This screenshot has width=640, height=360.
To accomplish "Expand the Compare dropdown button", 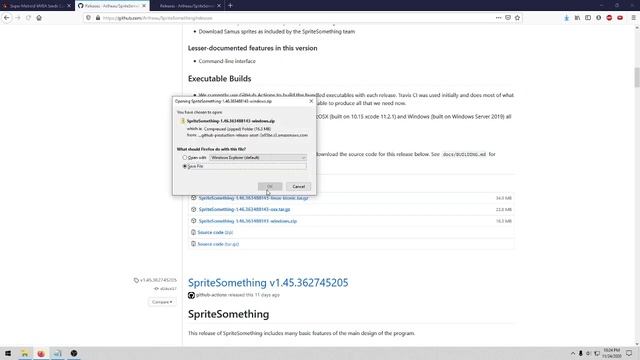I will click(162, 302).
